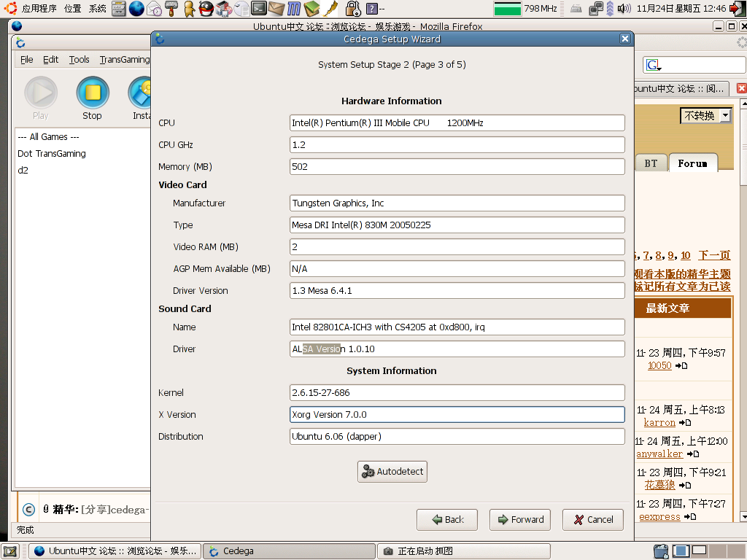Open the 不转换 dropdown in Firefox page
This screenshot has height=560, width=747.
pos(705,115)
